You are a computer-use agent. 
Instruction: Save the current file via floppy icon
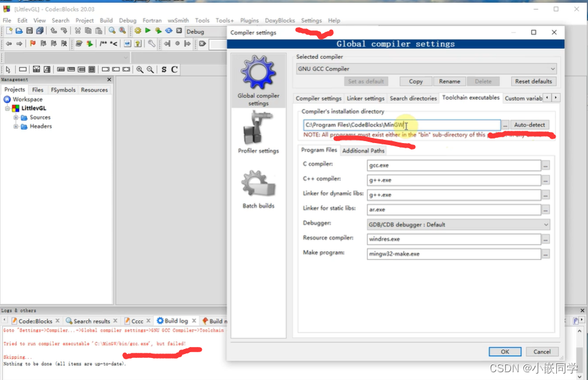click(30, 31)
